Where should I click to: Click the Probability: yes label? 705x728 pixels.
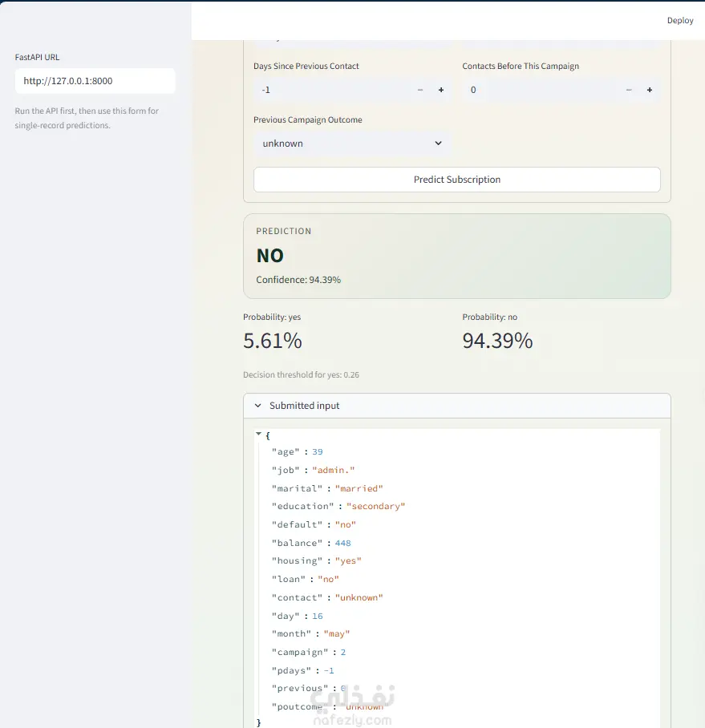[x=272, y=317]
